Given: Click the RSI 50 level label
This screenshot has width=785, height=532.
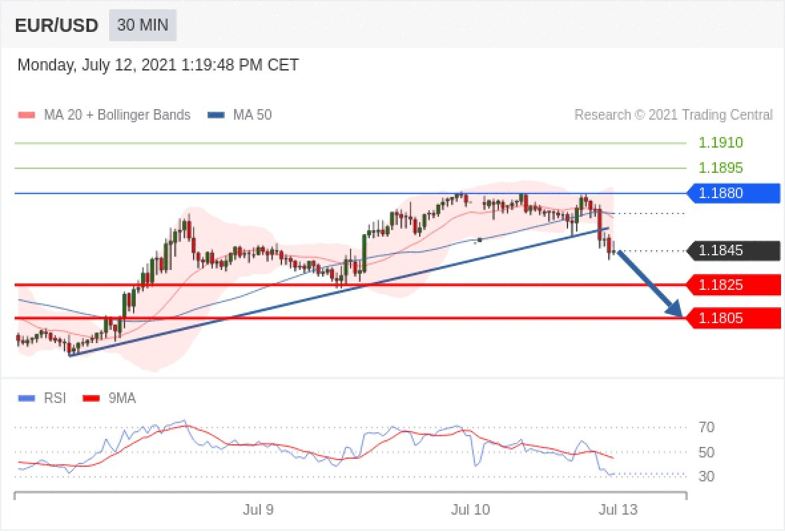Looking at the screenshot, I should (706, 452).
